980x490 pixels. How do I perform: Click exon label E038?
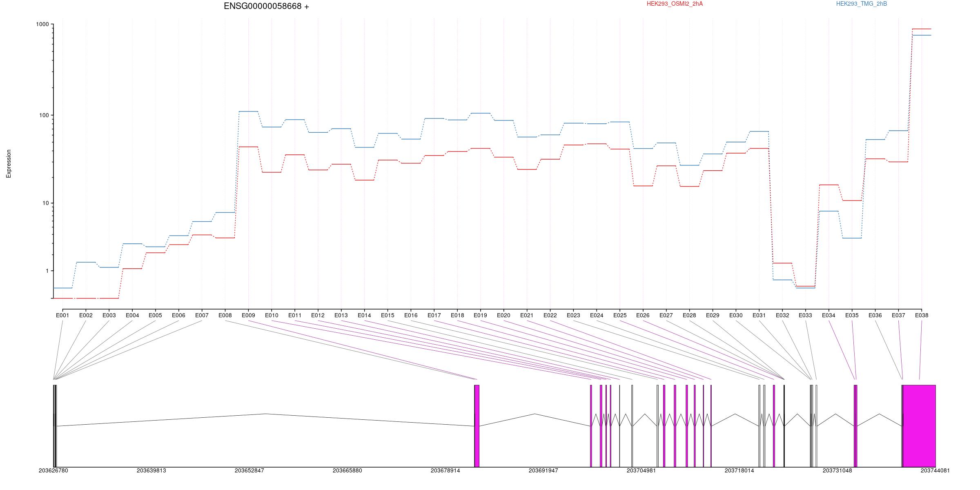(x=922, y=315)
